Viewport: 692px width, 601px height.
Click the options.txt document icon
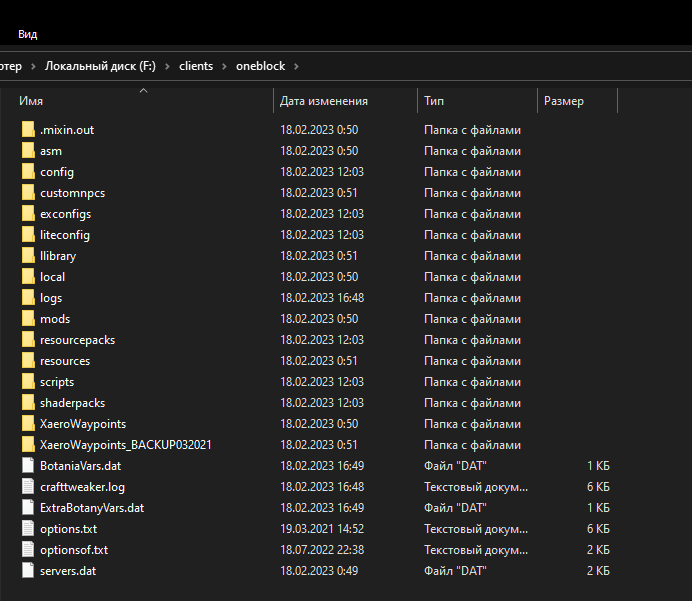28,528
